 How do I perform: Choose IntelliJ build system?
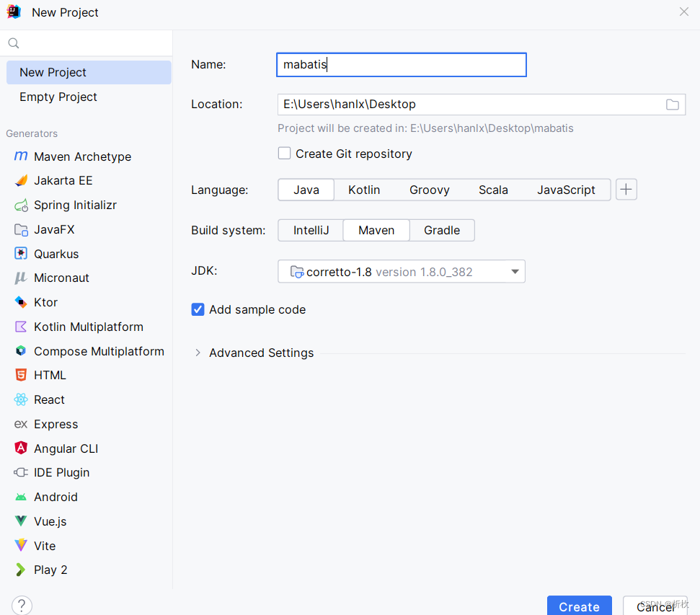click(x=311, y=230)
